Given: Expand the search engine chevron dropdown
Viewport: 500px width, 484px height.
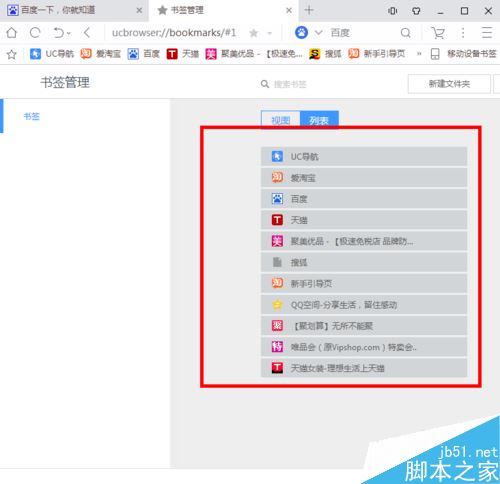Looking at the screenshot, I should coord(318,32).
